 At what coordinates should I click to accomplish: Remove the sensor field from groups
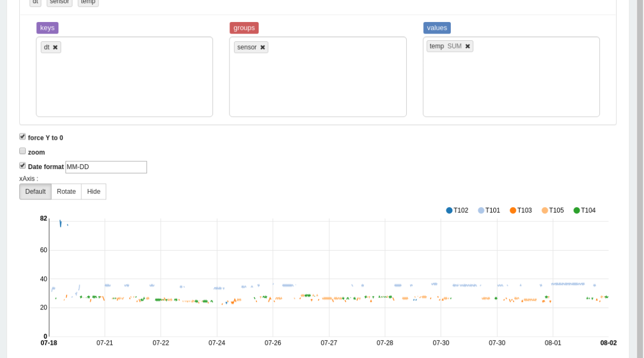coord(263,47)
